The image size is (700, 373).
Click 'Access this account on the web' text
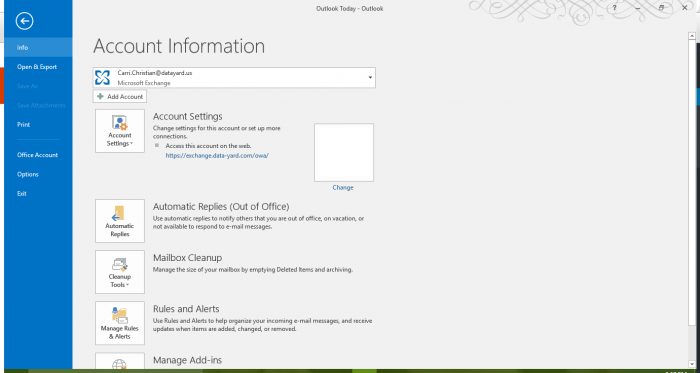208,146
